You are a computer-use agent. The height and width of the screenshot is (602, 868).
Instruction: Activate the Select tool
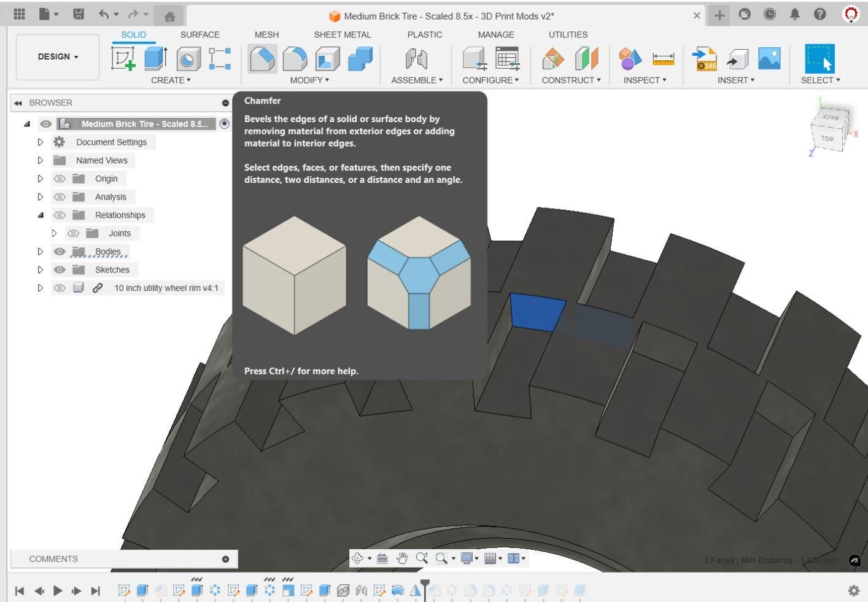click(820, 59)
